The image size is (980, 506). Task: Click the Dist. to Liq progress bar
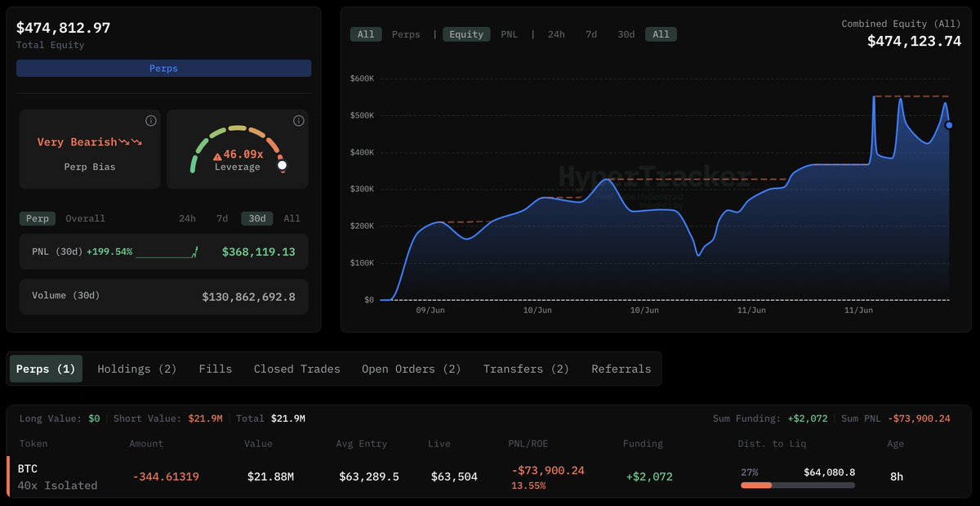[x=798, y=486]
